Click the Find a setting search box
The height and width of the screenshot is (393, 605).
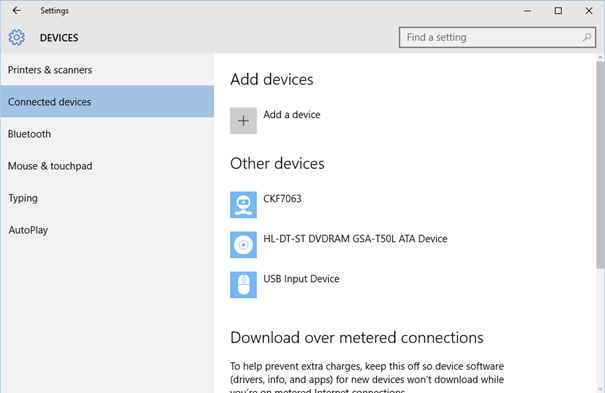point(497,37)
